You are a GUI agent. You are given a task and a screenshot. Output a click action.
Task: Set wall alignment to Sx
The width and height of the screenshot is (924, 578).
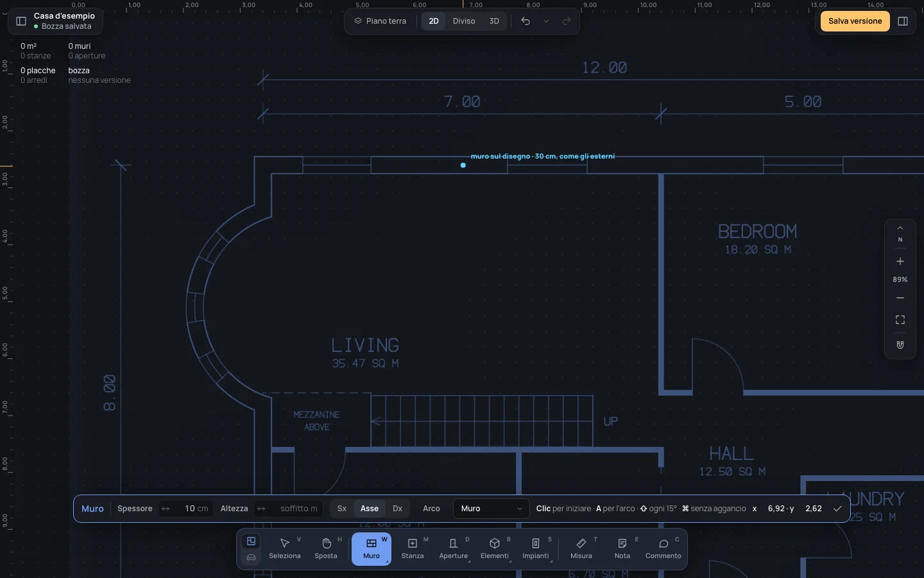[342, 509]
